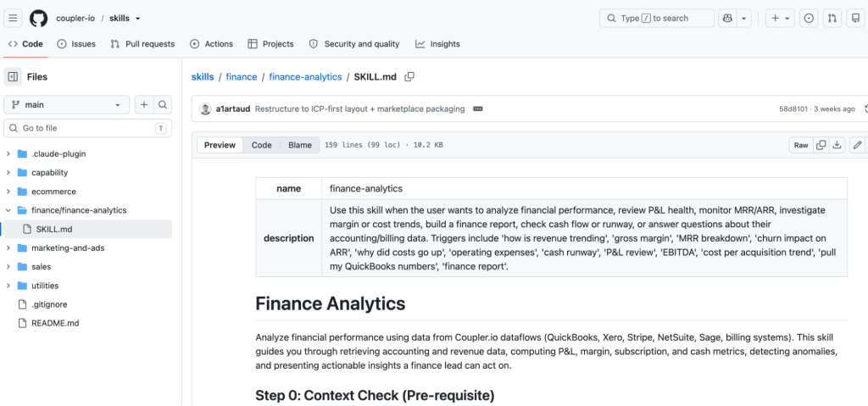Open commit hash 58d8101

pos(793,109)
